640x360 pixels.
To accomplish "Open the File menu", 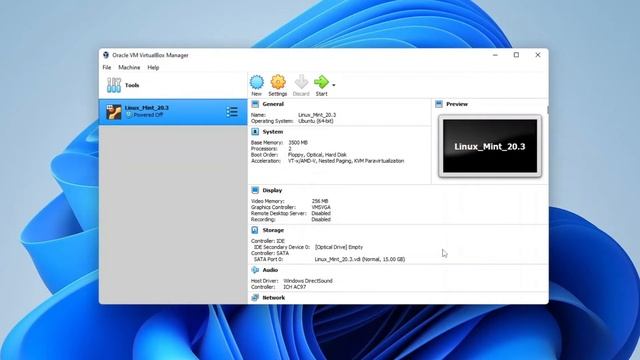I will pos(107,67).
